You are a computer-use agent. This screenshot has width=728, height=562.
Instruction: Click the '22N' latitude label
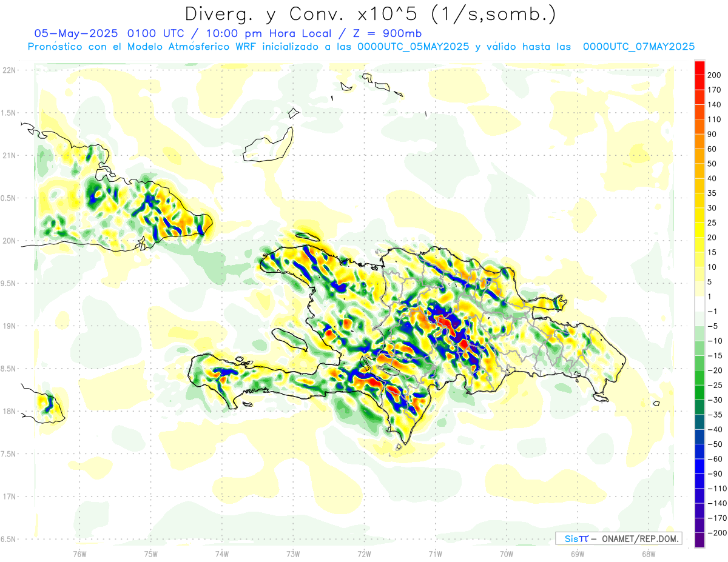[9, 70]
